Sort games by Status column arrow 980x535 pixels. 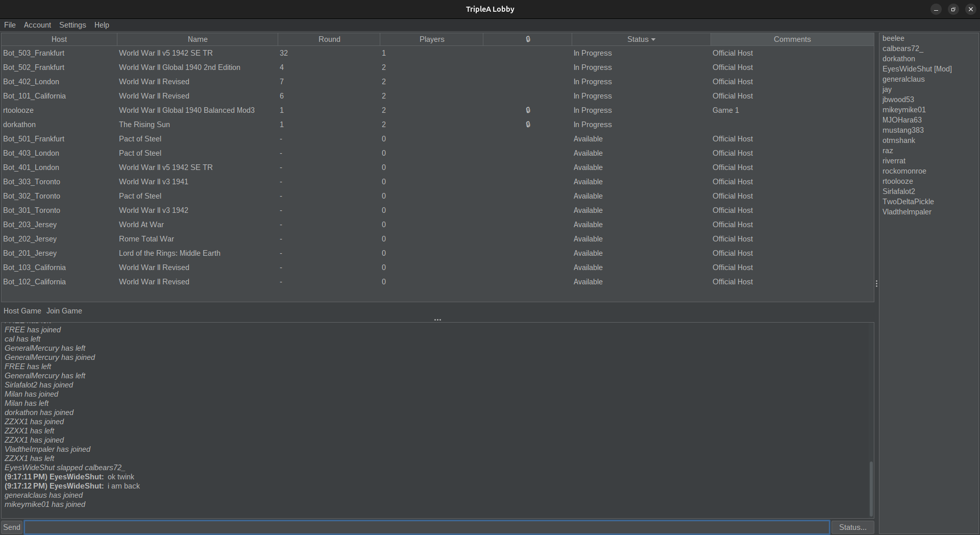(653, 39)
